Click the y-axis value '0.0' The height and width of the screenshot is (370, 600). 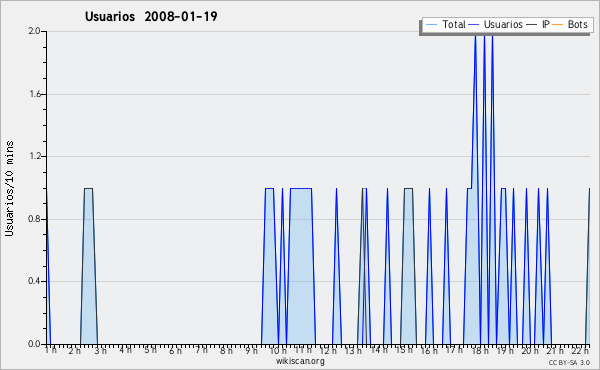point(34,344)
